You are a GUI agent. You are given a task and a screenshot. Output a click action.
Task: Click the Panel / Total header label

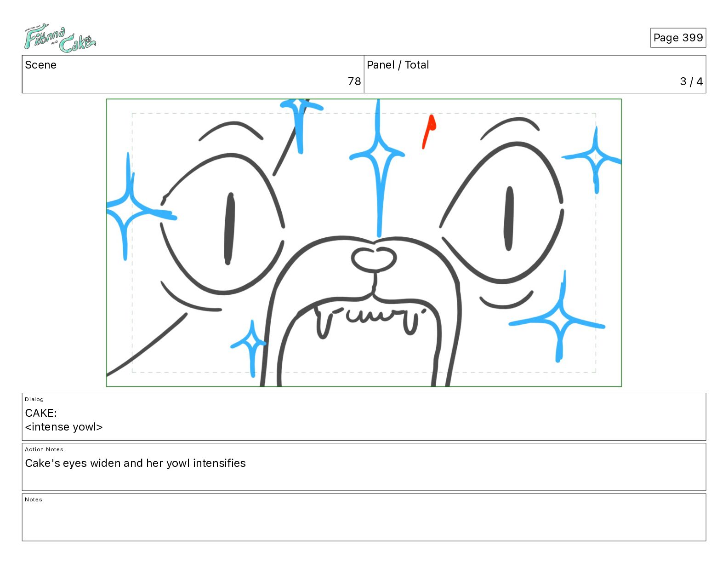[398, 65]
